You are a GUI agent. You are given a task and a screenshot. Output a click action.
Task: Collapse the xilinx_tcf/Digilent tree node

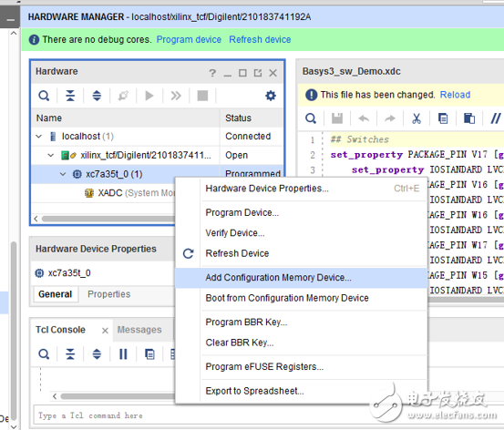click(51, 156)
